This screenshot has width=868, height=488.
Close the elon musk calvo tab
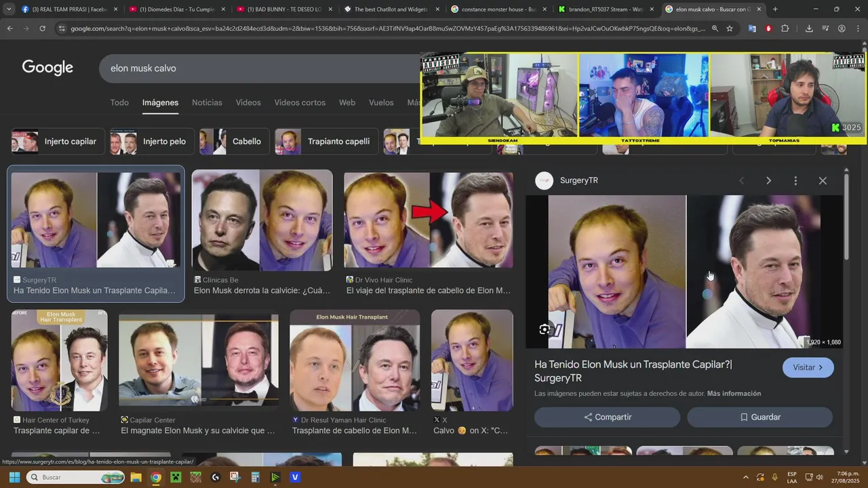tap(758, 9)
